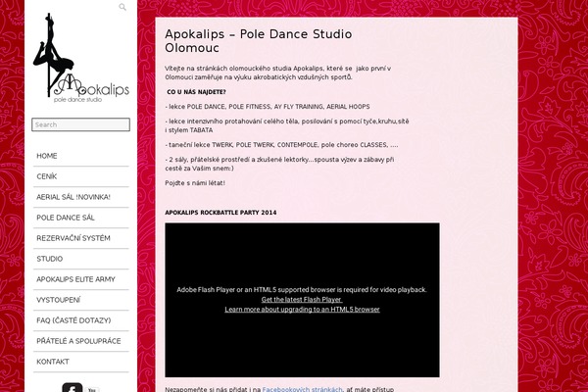The image size is (588, 392).
Task: Click line 'taneční lekce TWERK, POLE TWERK'
Action: click(281, 145)
